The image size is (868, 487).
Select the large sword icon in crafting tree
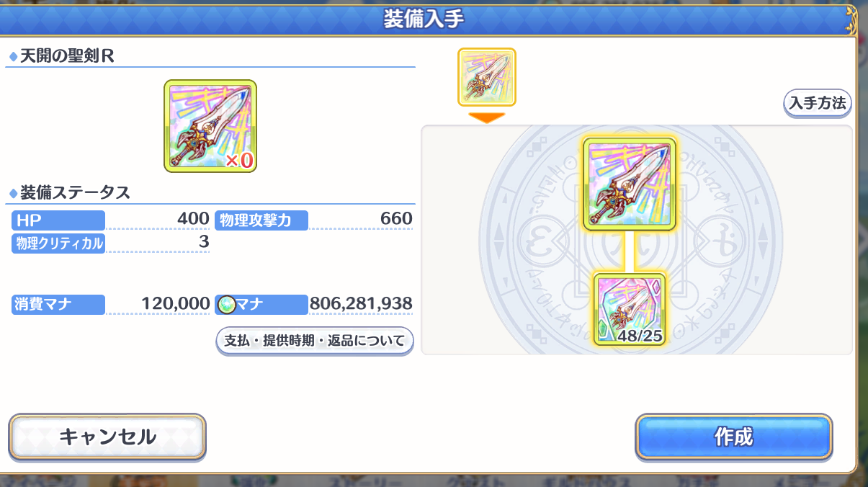[630, 184]
